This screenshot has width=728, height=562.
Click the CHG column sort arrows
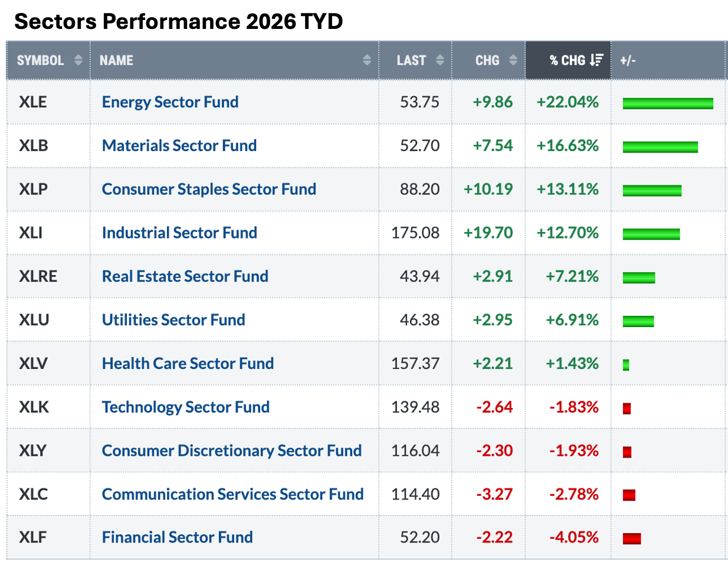tap(513, 60)
